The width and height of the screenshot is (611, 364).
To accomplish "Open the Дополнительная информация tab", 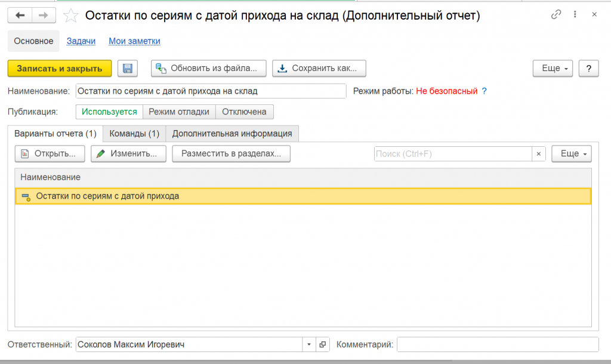I will click(232, 134).
